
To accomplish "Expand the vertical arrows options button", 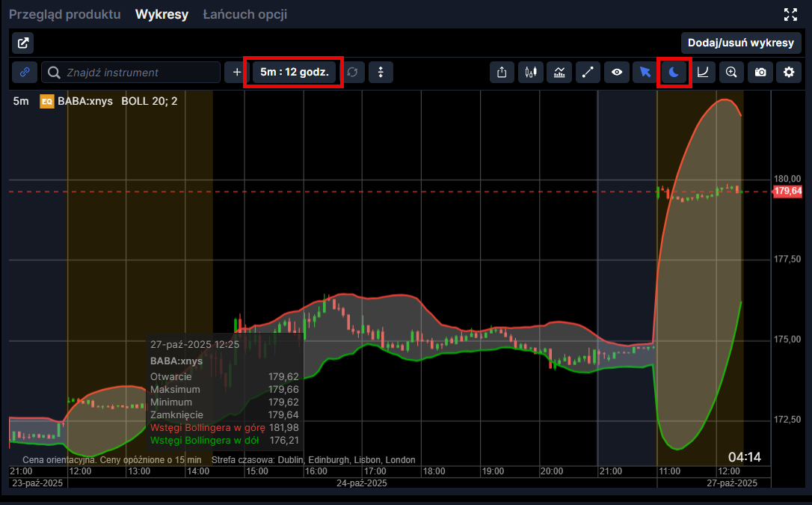I will click(x=381, y=73).
